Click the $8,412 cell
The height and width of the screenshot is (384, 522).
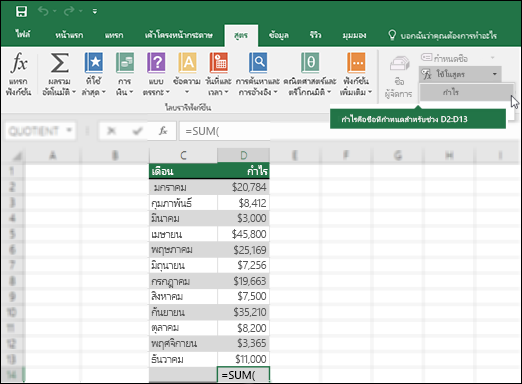point(243,203)
